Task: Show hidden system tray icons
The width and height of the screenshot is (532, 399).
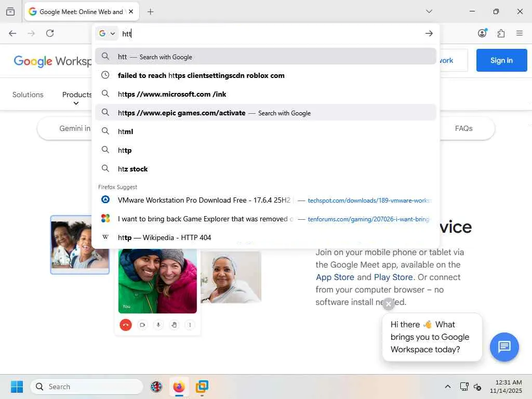Action: click(447, 387)
